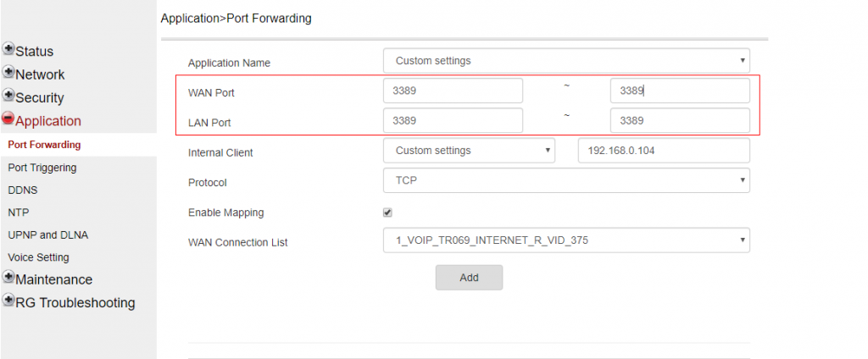Click the LAN Port end field
The height and width of the screenshot is (359, 868).
coord(680,121)
